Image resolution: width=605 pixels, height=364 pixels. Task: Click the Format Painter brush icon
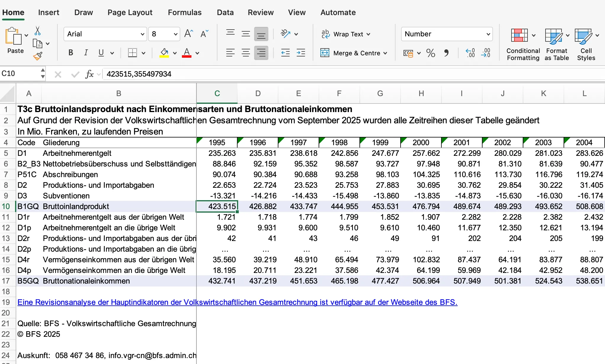click(x=38, y=56)
